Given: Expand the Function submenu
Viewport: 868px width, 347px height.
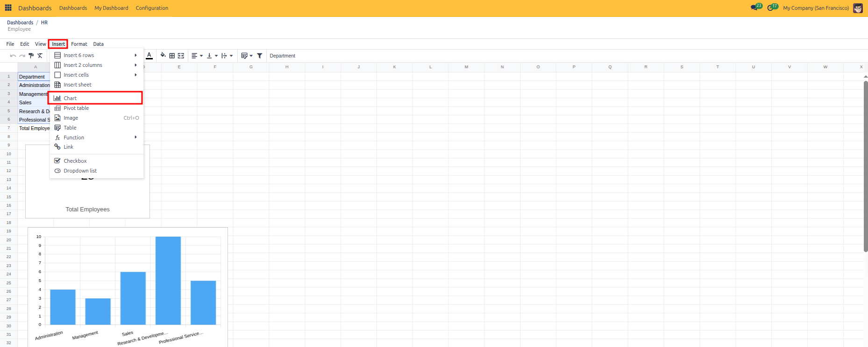Looking at the screenshot, I should point(96,137).
